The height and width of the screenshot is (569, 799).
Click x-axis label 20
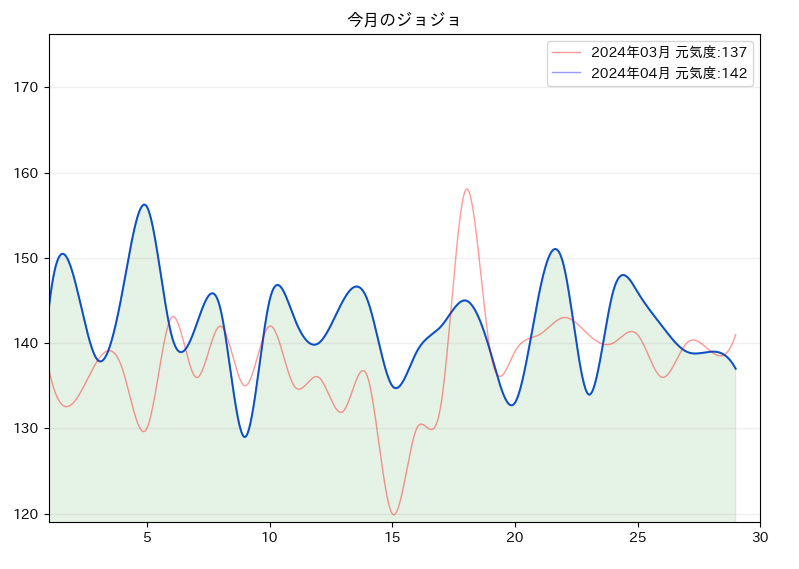[515, 537]
